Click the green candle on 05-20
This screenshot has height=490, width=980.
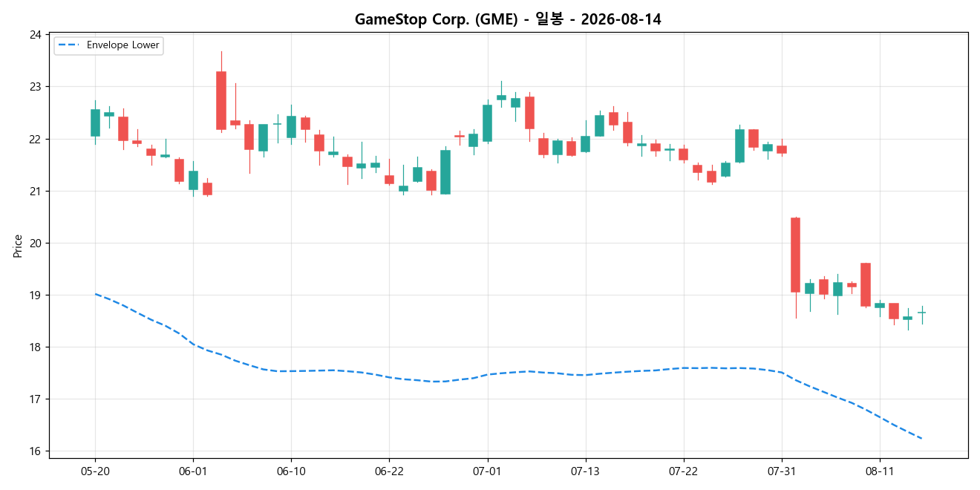95,122
